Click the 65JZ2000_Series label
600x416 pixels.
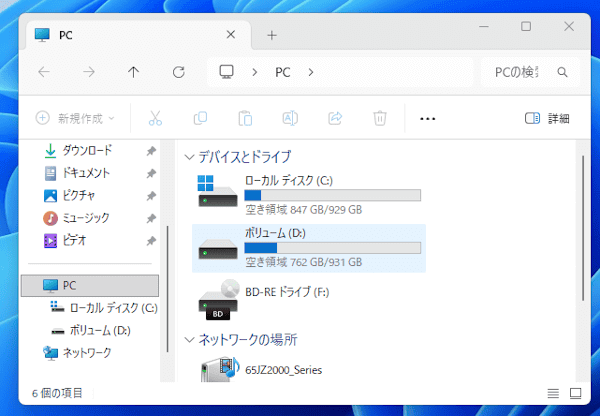(284, 370)
